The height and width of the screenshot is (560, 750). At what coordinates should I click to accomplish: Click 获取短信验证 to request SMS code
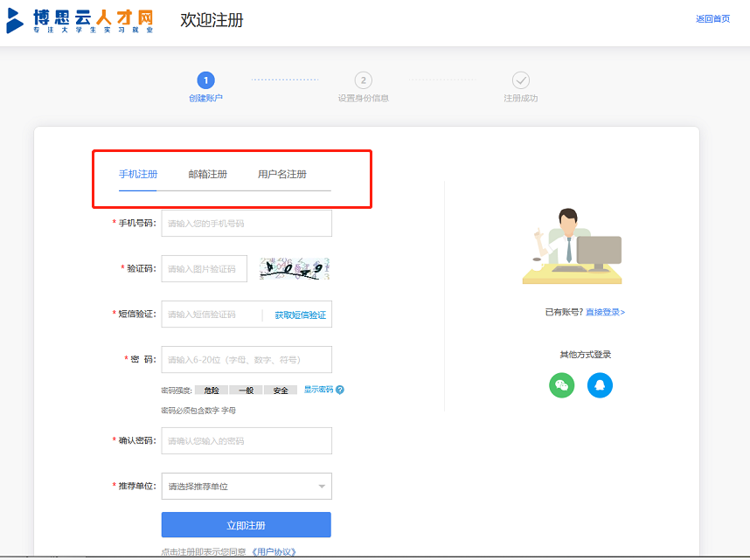[x=300, y=315]
